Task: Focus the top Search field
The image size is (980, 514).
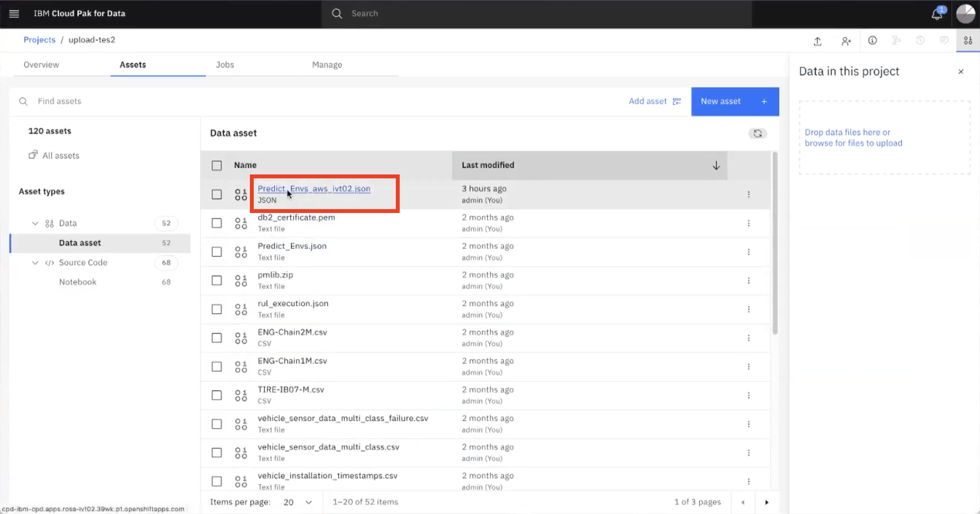Action: coord(536,14)
